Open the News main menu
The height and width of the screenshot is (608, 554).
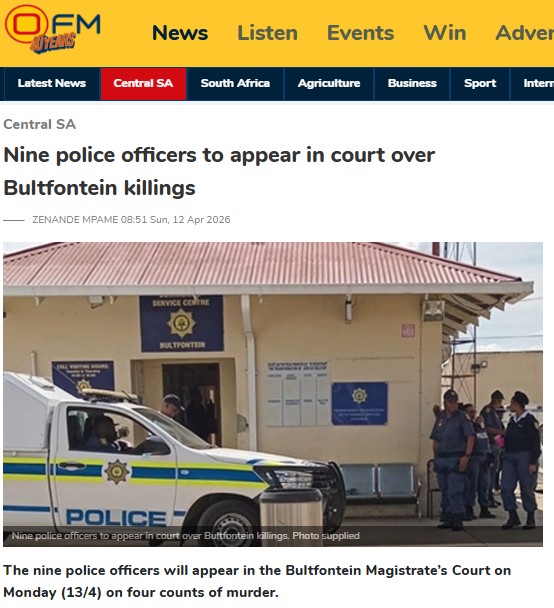[x=180, y=33]
